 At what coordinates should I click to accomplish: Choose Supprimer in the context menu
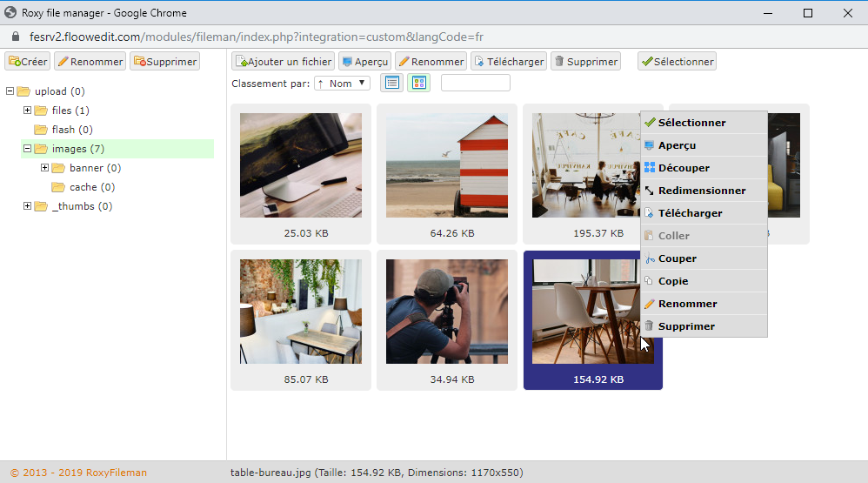704,326
